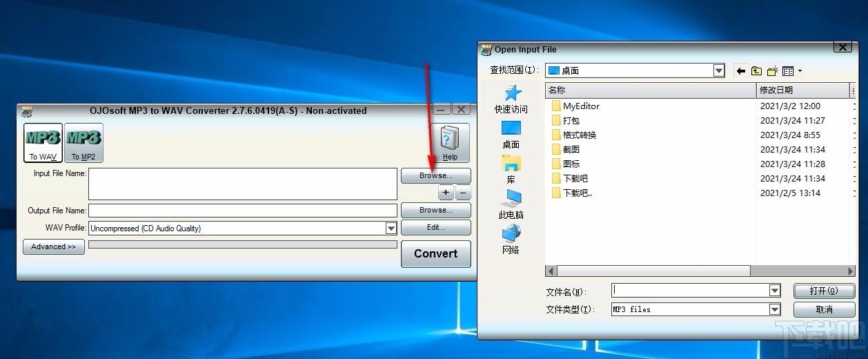This screenshot has width=868, height=359.
Task: Click the conversion progress bar
Action: click(x=243, y=244)
